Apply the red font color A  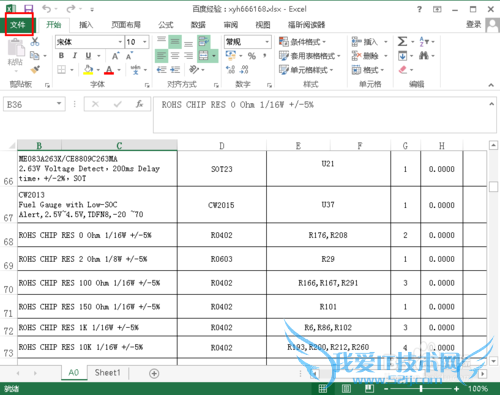[109, 70]
